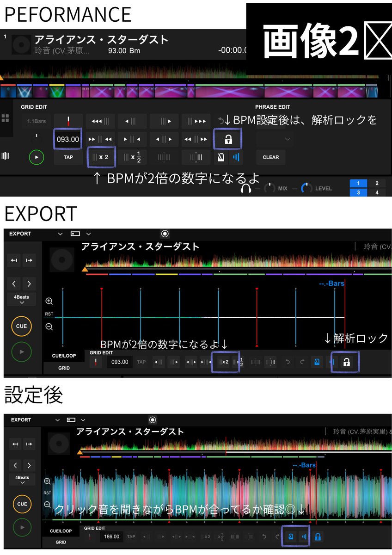Click the headphones MIX knob

point(269,189)
